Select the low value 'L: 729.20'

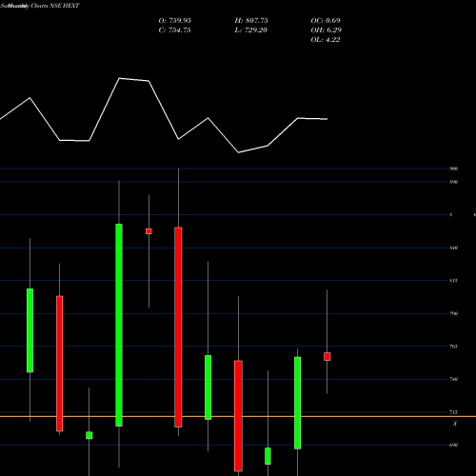click(251, 30)
